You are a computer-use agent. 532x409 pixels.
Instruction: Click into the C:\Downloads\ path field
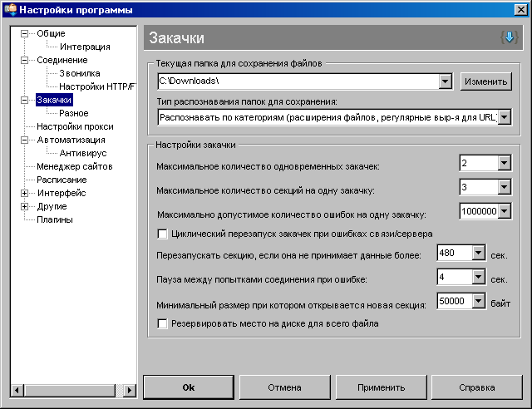click(x=298, y=81)
